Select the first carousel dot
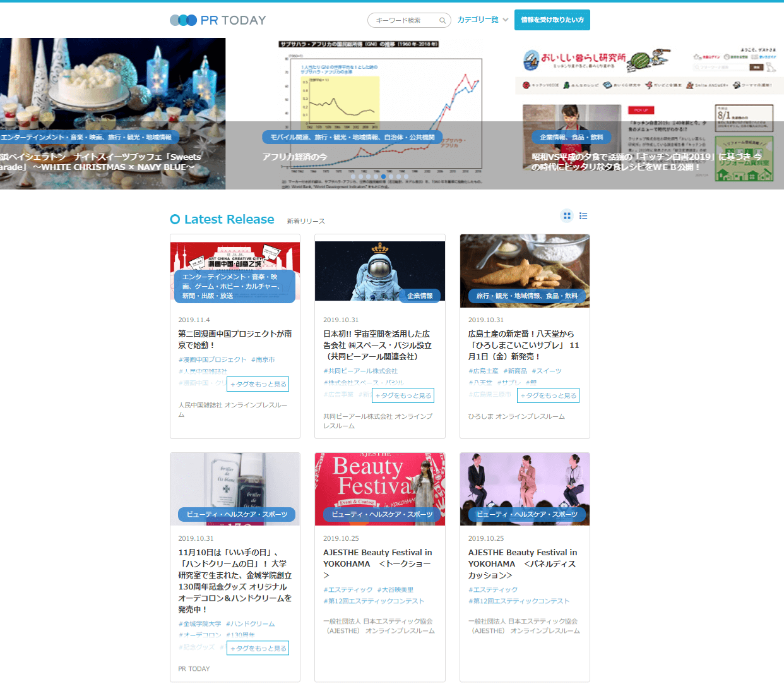Image resolution: width=784 pixels, height=686 pixels. tap(353, 177)
